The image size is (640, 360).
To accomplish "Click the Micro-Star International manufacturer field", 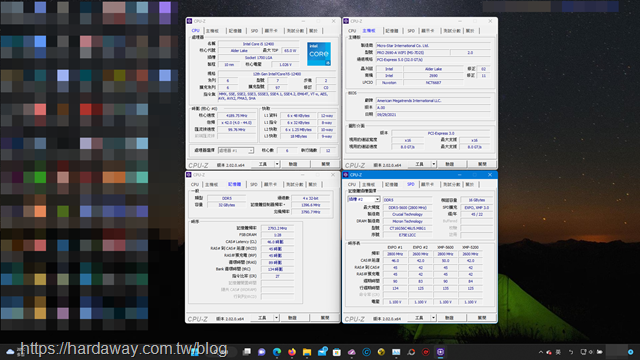I will (x=432, y=46).
